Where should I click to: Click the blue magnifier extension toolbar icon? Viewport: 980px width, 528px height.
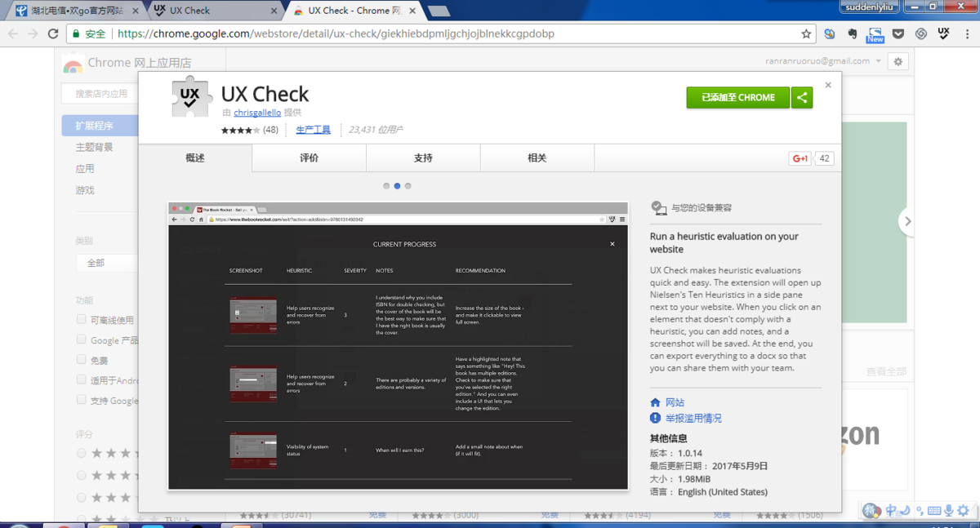(829, 33)
